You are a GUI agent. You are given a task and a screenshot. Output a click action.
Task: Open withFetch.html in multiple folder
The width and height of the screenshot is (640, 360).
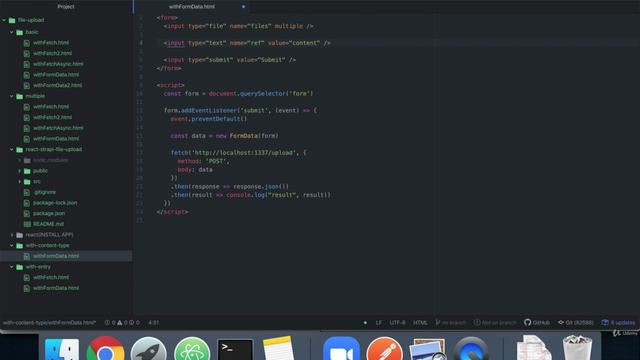[51, 107]
